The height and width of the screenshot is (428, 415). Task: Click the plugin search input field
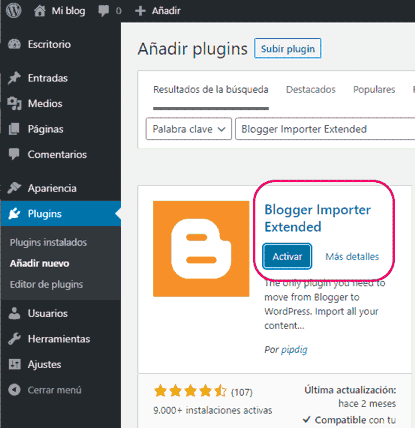click(x=325, y=129)
